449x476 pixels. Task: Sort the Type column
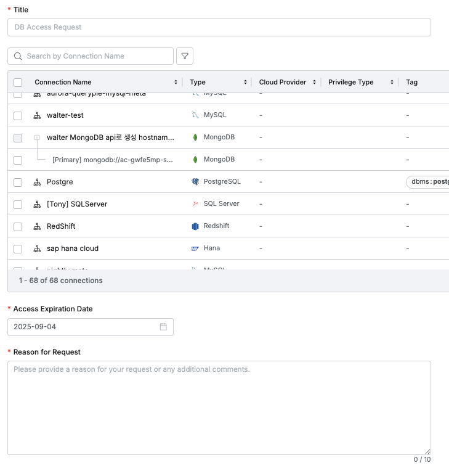tap(246, 82)
